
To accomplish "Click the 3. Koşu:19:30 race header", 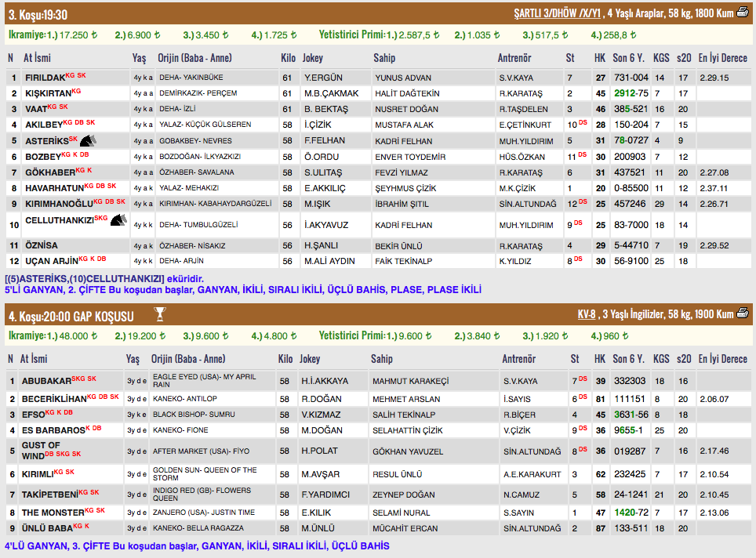I will point(37,13).
